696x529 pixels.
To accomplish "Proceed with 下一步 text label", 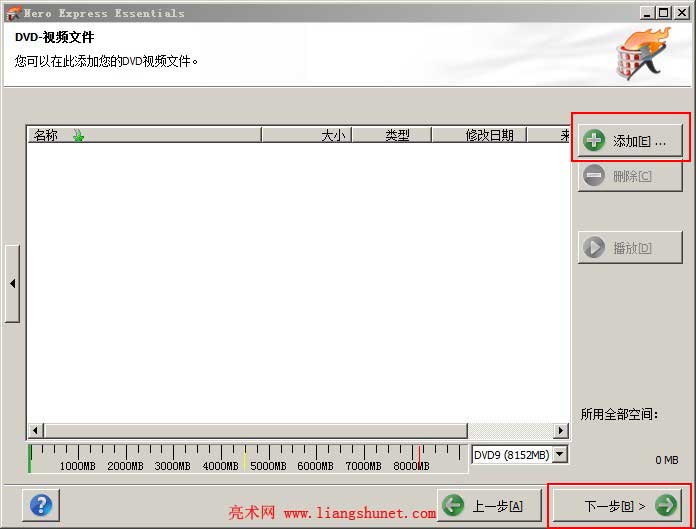I will pyautogui.click(x=615, y=506).
